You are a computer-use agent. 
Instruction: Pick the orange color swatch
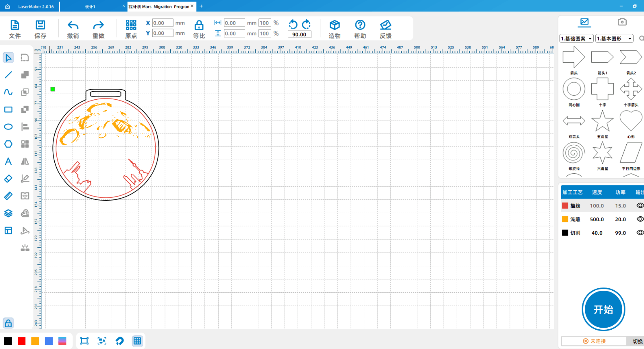click(x=35, y=341)
